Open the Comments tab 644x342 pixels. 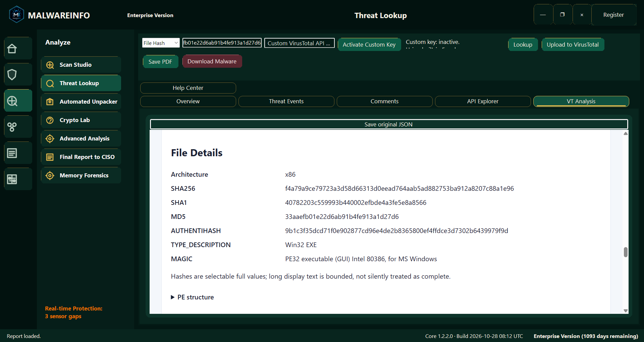pos(384,101)
